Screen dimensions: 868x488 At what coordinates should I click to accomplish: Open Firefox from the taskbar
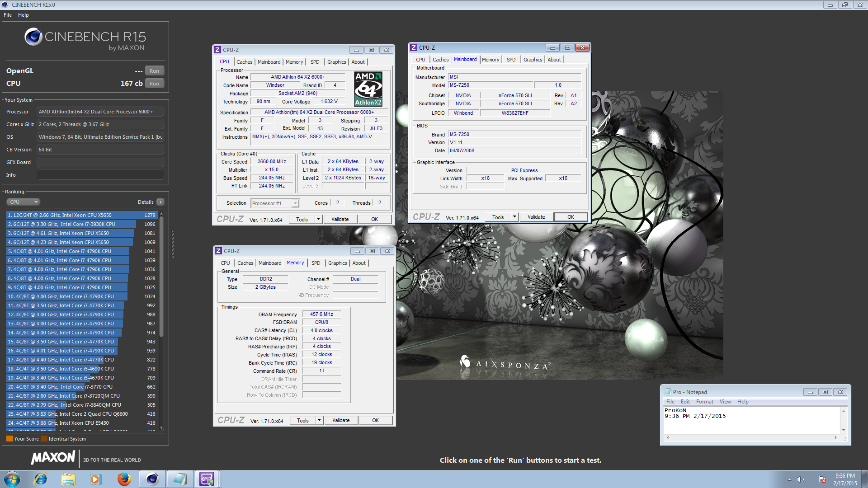[124, 479]
